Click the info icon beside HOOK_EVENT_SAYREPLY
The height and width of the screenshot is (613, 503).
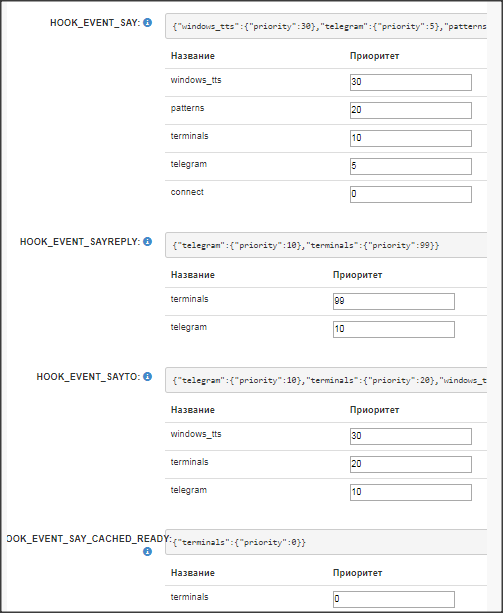coord(147,242)
